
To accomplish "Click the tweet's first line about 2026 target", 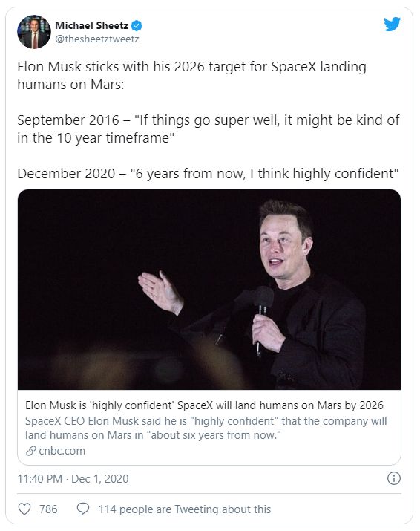I will 191,75.
